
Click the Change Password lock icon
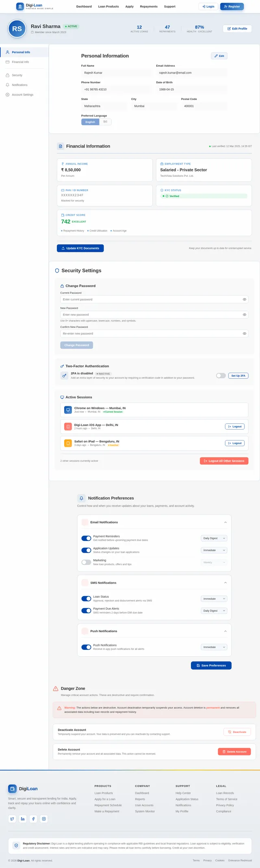click(62, 286)
